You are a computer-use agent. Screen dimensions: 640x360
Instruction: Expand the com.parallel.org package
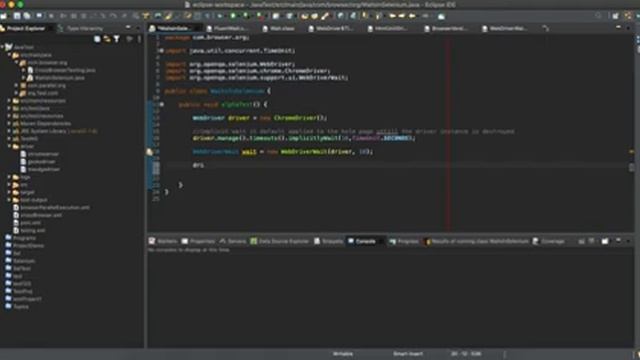pos(17,85)
